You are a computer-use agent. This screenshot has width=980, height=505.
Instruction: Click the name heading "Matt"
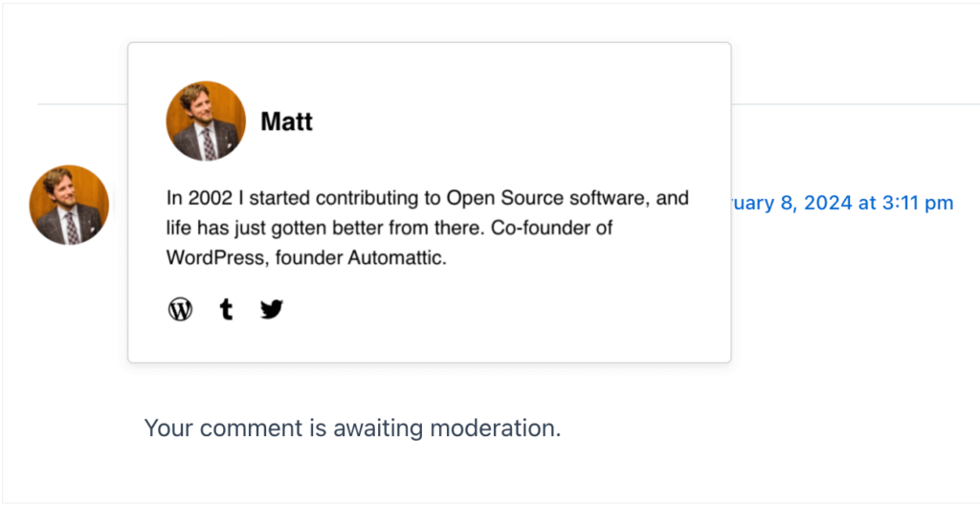tap(286, 121)
